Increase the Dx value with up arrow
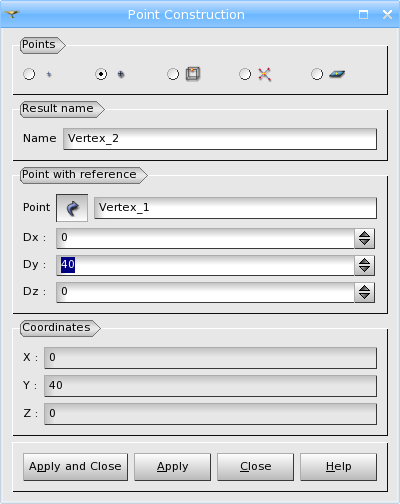Image resolution: width=400 pixels, height=504 pixels. (x=365, y=234)
